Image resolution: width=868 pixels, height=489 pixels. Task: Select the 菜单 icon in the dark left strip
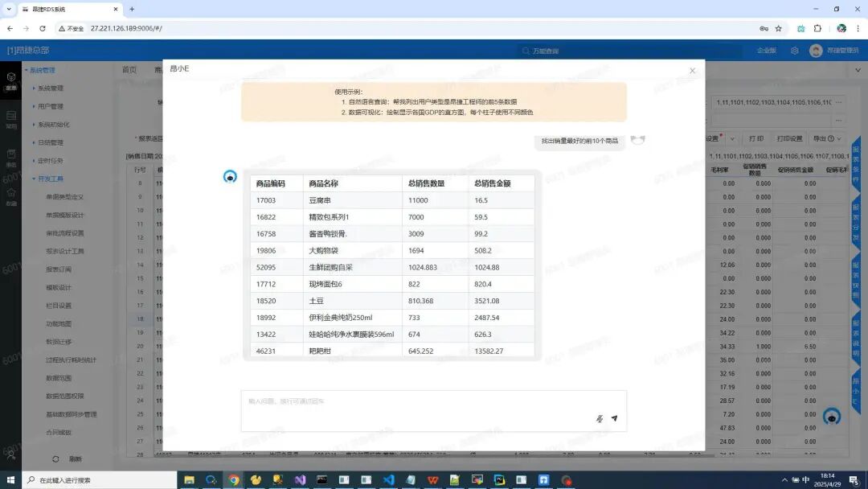point(10,78)
